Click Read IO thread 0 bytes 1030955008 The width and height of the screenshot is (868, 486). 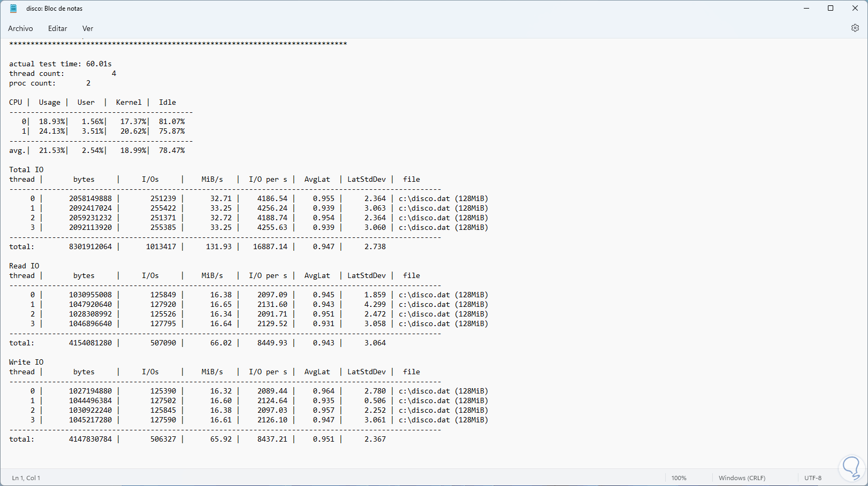90,295
